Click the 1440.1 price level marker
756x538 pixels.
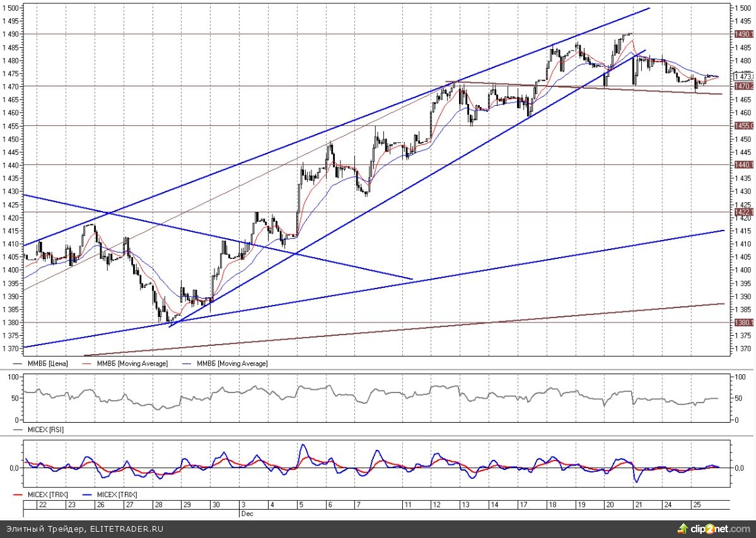(x=743, y=164)
